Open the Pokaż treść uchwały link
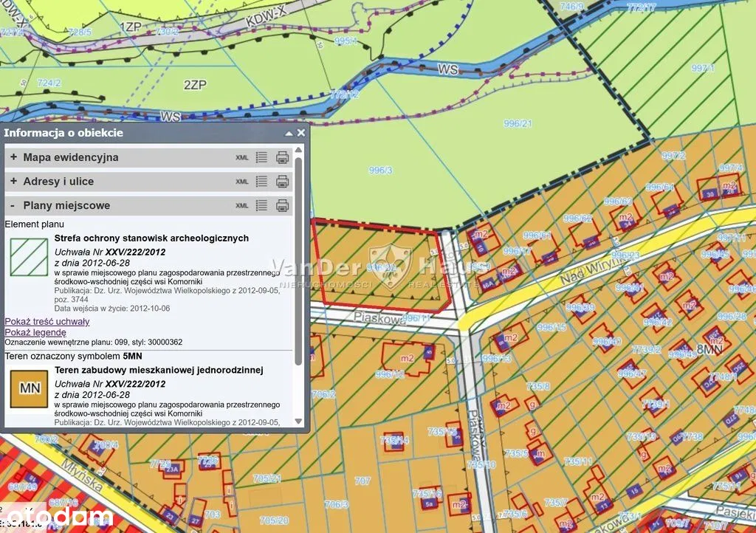This screenshot has width=756, height=533. [x=47, y=321]
